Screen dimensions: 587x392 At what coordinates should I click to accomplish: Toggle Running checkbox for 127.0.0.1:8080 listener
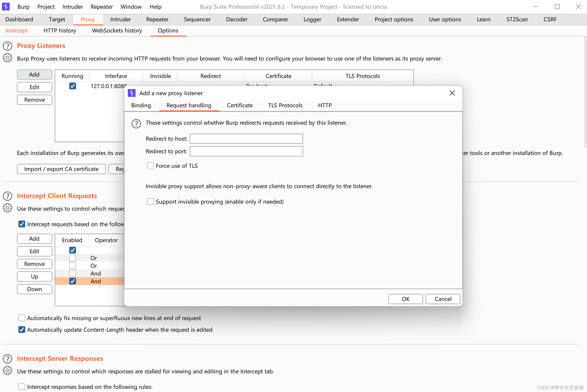72,86
